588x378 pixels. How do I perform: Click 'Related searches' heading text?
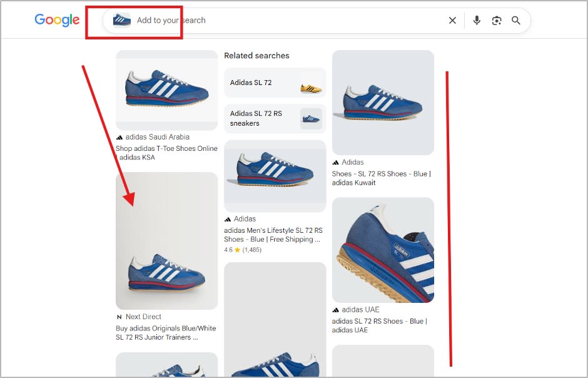256,56
